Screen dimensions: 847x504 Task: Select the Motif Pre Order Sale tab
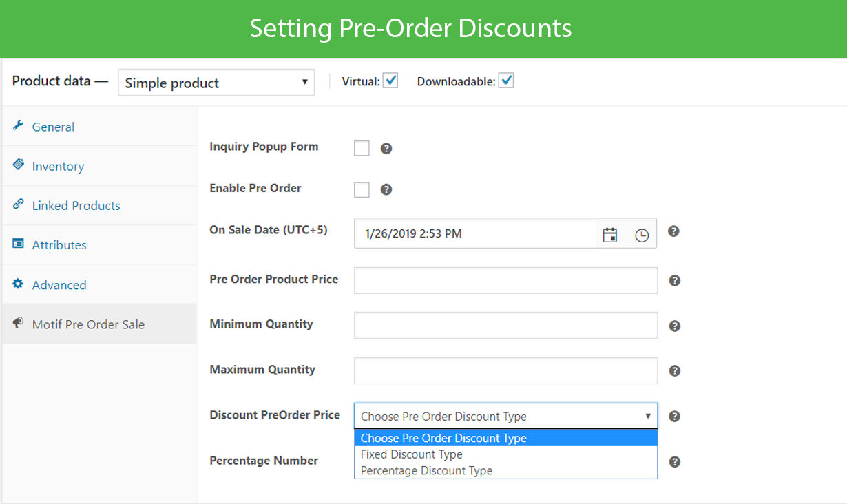[x=99, y=324]
